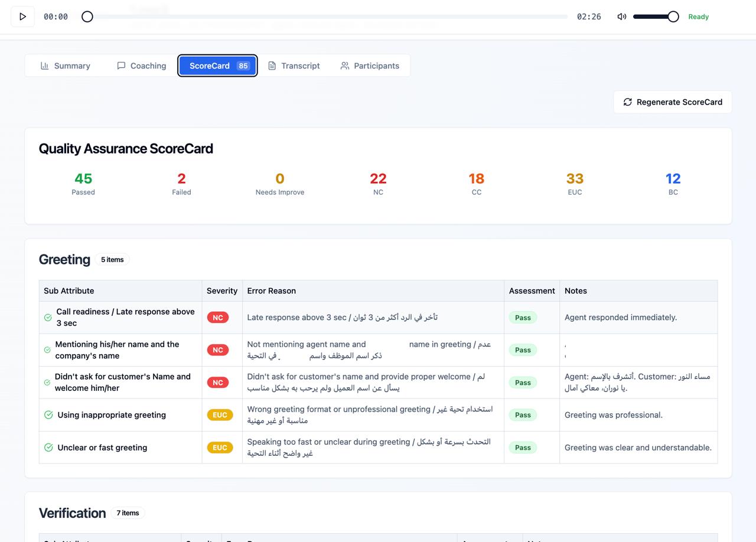The image size is (756, 542).
Task: Click the 45 Passed statistic
Action: coord(83,183)
